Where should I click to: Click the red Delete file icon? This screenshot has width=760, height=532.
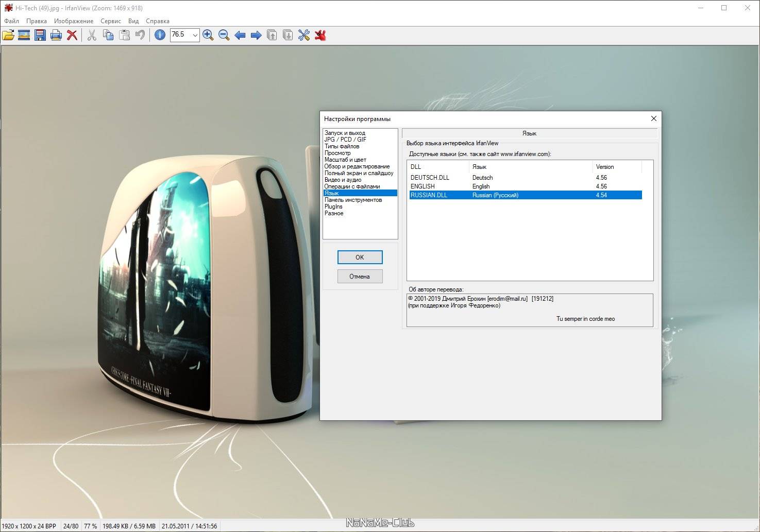72,35
